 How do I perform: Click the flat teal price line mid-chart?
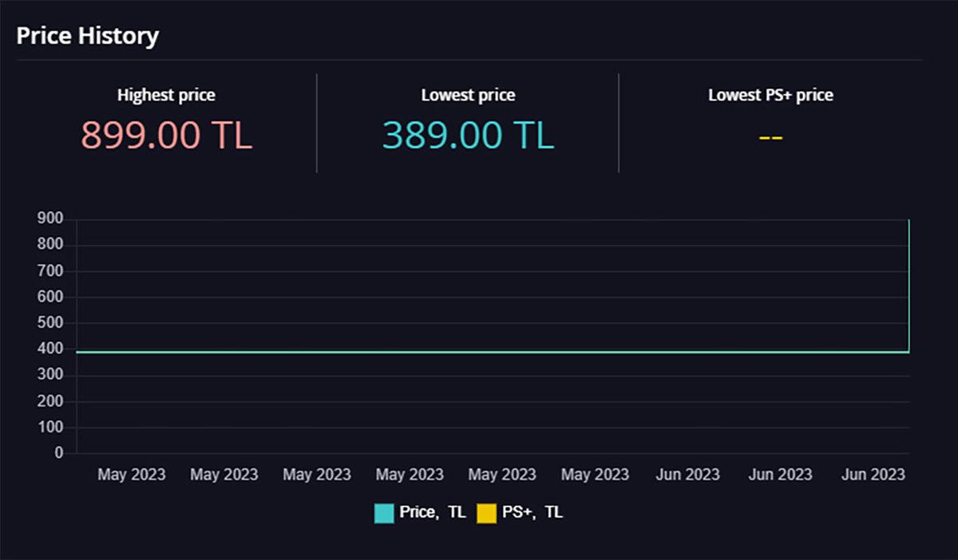[479, 352]
